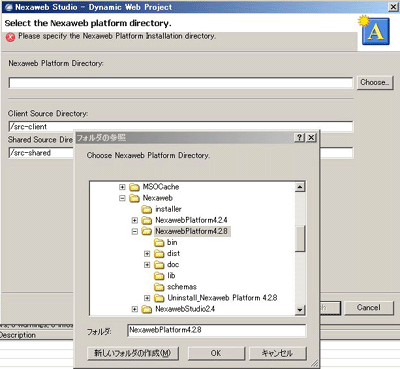400x369 pixels.
Task: Click the OK button
Action: coord(216,353)
